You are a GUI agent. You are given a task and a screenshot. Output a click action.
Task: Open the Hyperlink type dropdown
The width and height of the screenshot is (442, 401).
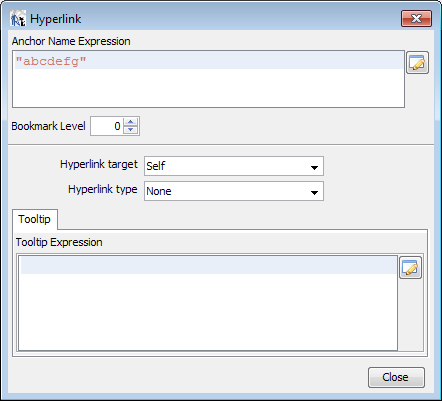pyautogui.click(x=234, y=191)
